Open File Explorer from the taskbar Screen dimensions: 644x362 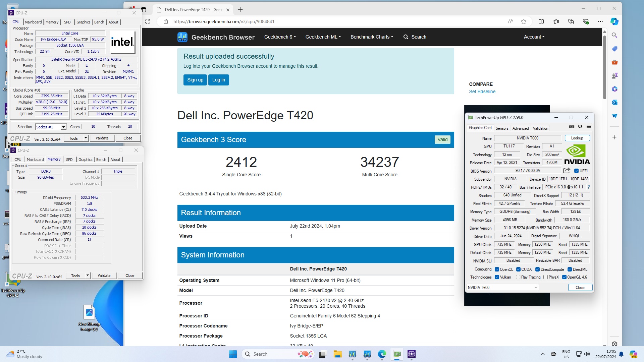click(x=337, y=354)
